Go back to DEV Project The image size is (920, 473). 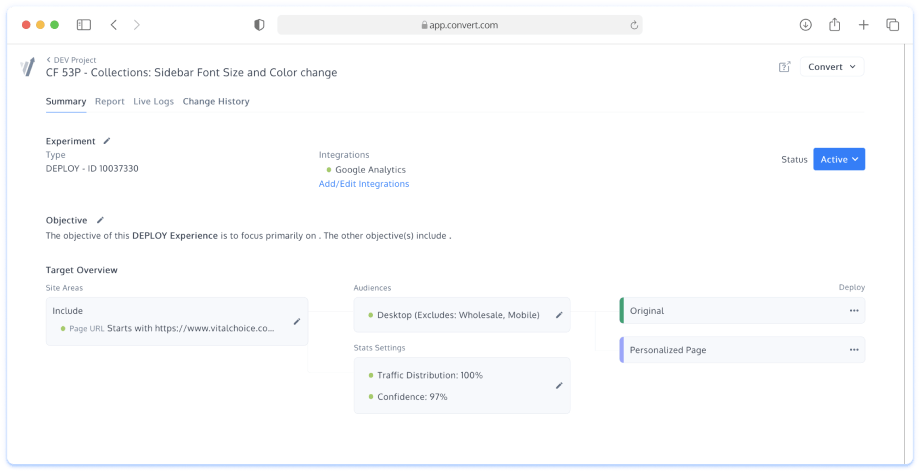click(71, 60)
